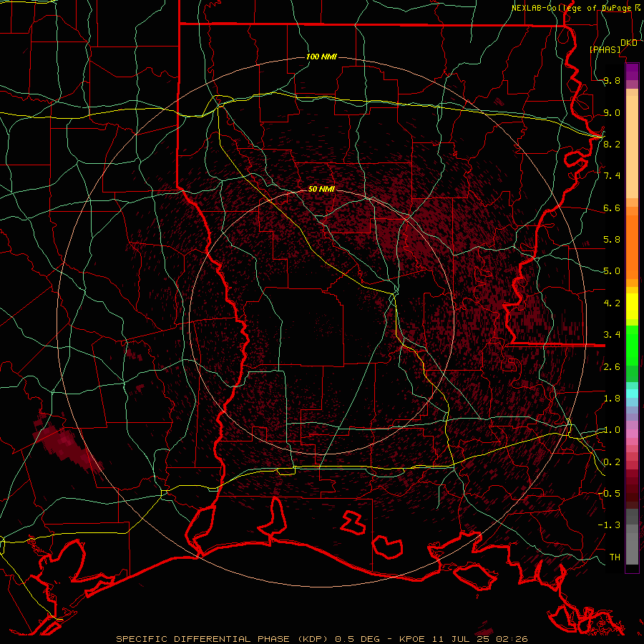Select the 4.2 colorbar value
The image size is (644, 644).
612,303
